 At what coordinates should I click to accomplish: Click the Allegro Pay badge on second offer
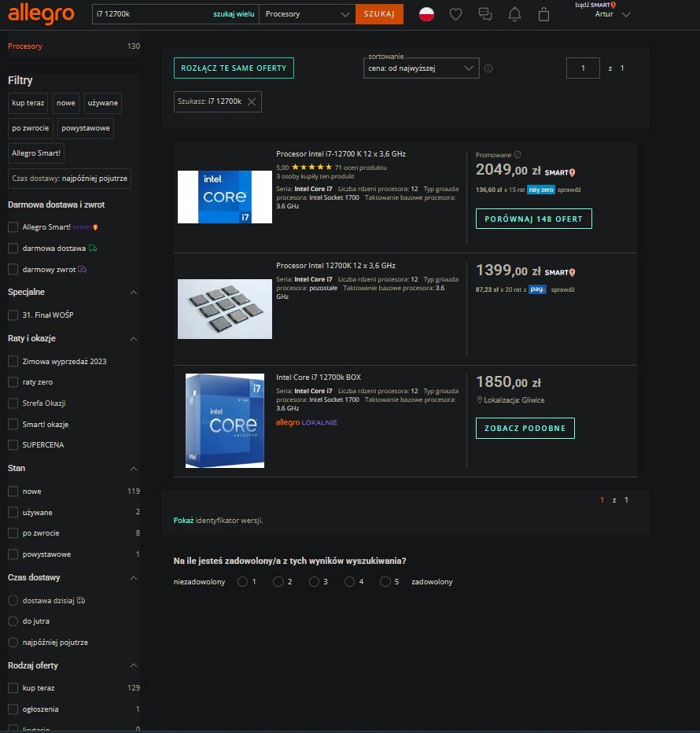click(x=537, y=290)
